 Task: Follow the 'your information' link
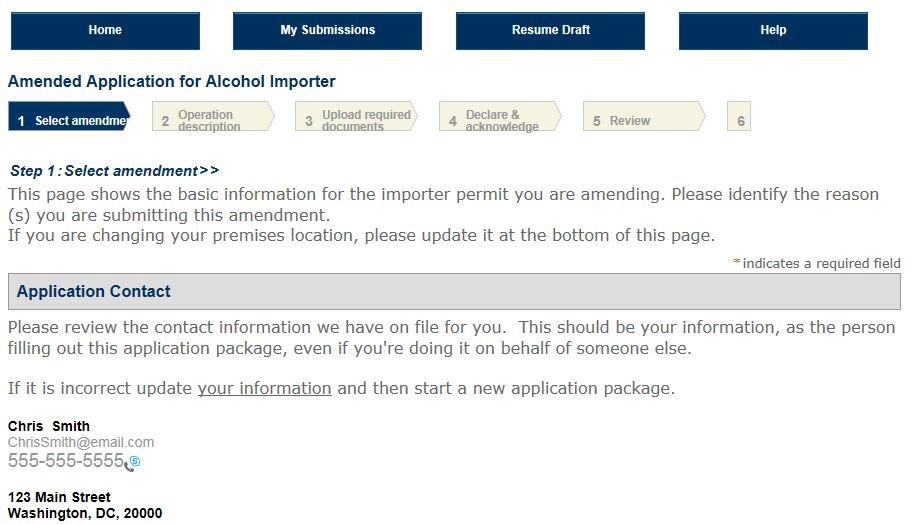264,388
